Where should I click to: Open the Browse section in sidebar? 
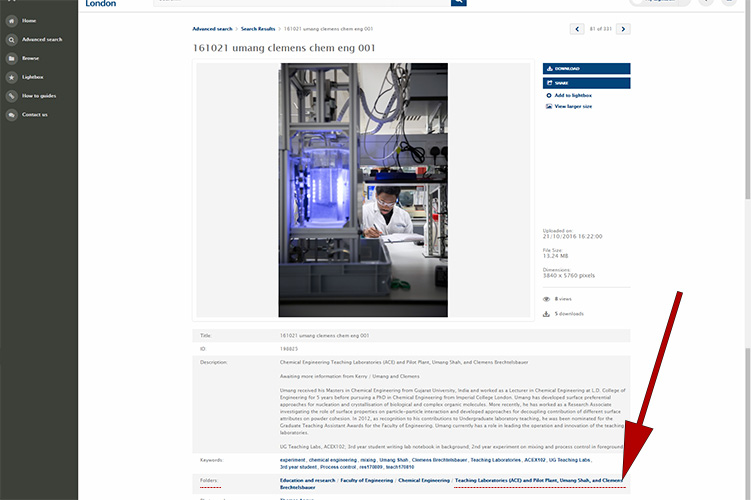click(30, 58)
